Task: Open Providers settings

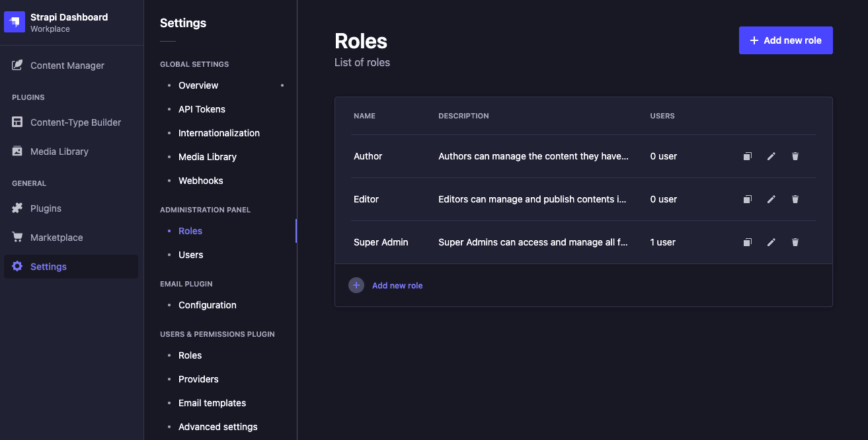Action: (x=198, y=379)
